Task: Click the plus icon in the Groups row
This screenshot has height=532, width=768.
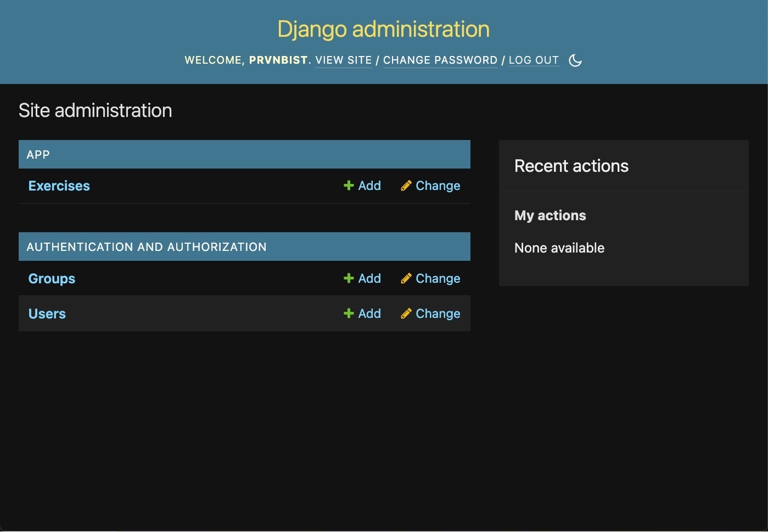Action: click(x=349, y=278)
